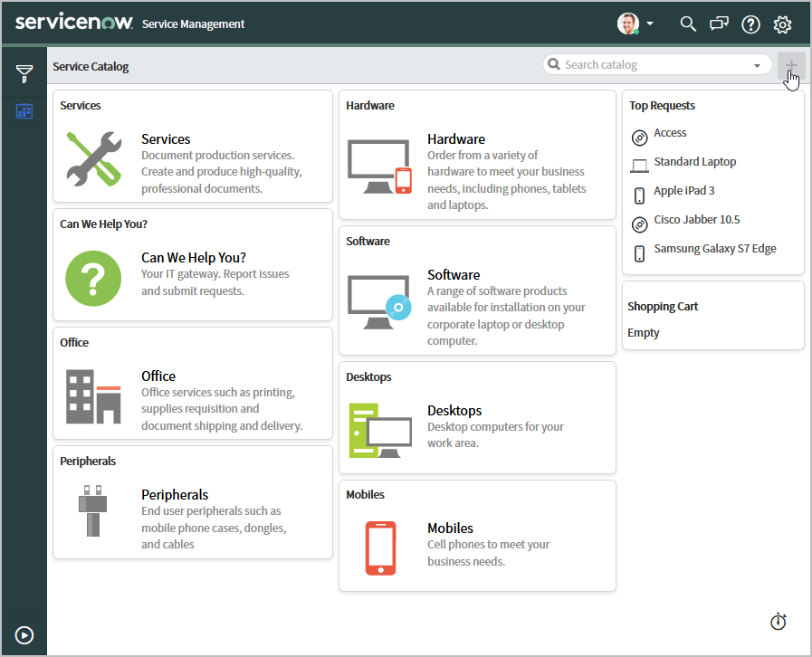Click the stopwatch timer icon
This screenshot has width=812, height=657.
point(779,622)
